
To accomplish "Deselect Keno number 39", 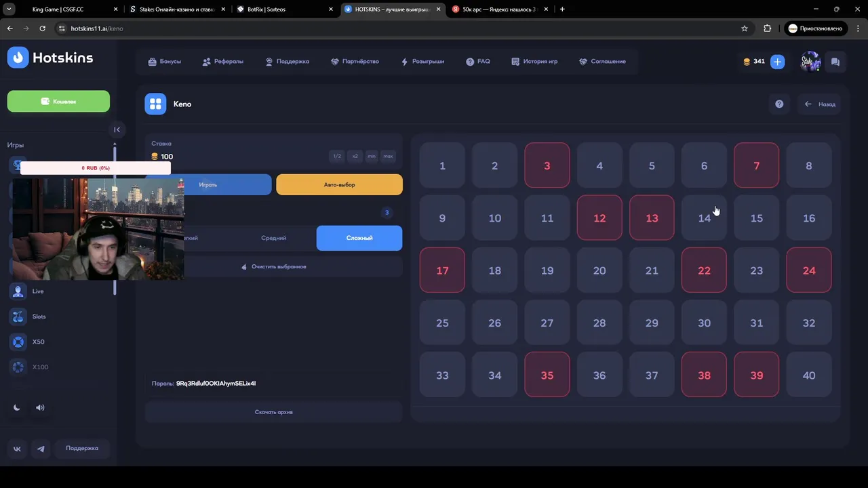I will click(757, 375).
